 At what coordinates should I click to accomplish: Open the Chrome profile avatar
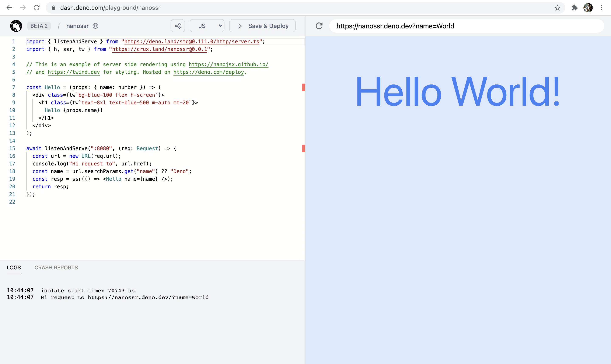588,8
